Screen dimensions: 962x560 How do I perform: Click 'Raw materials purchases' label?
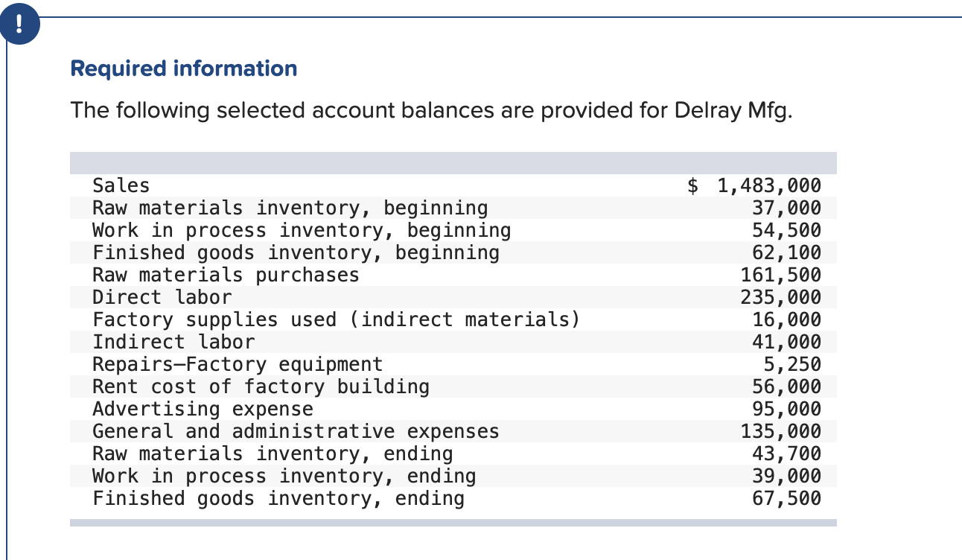click(226, 275)
